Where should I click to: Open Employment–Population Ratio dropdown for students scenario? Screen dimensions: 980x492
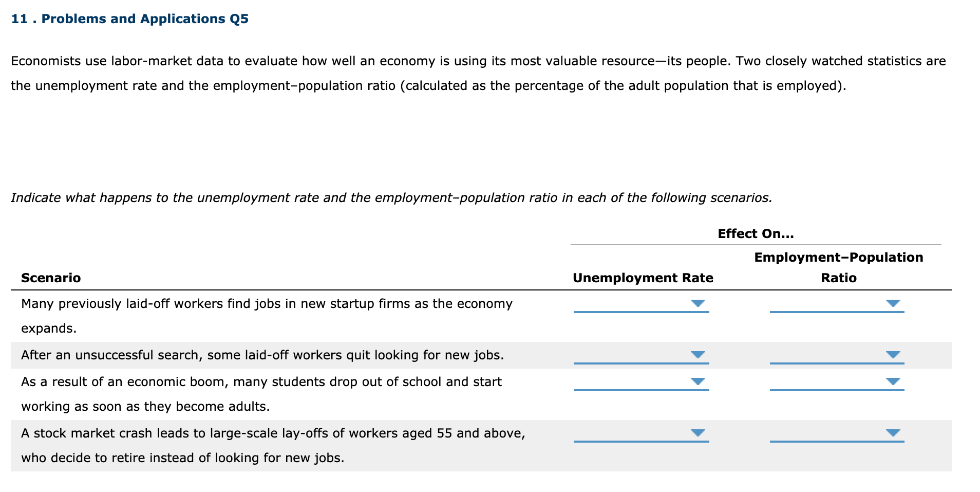point(893,381)
